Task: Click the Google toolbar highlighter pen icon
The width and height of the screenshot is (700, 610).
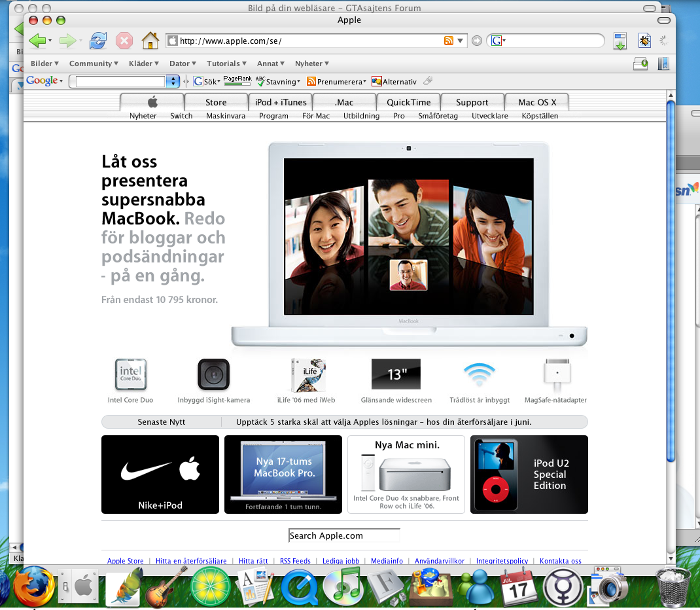Action: (x=428, y=81)
